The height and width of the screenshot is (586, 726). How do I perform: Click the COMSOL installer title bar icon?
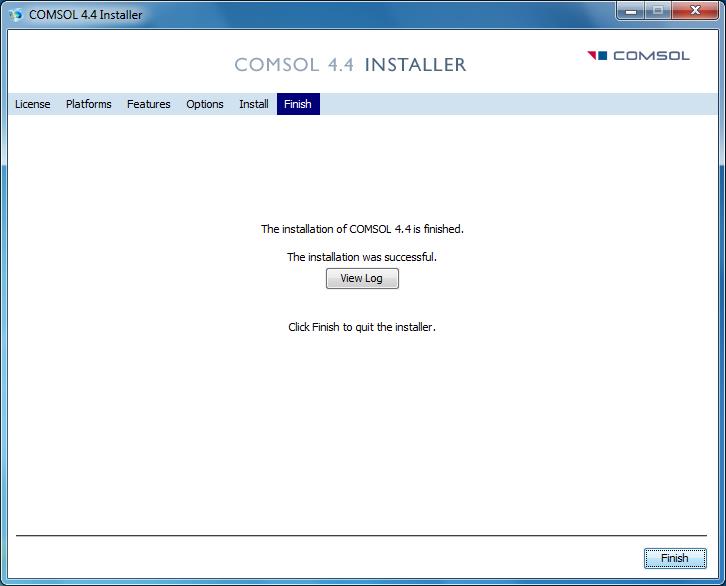[x=16, y=15]
